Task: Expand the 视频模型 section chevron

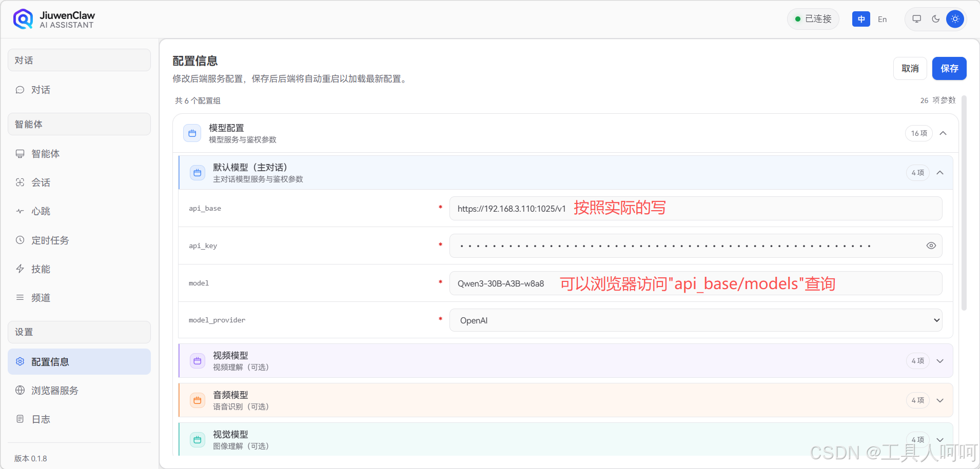Action: (940, 361)
